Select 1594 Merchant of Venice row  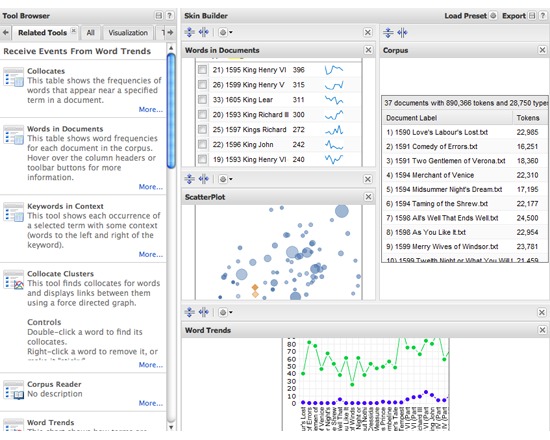click(465, 175)
